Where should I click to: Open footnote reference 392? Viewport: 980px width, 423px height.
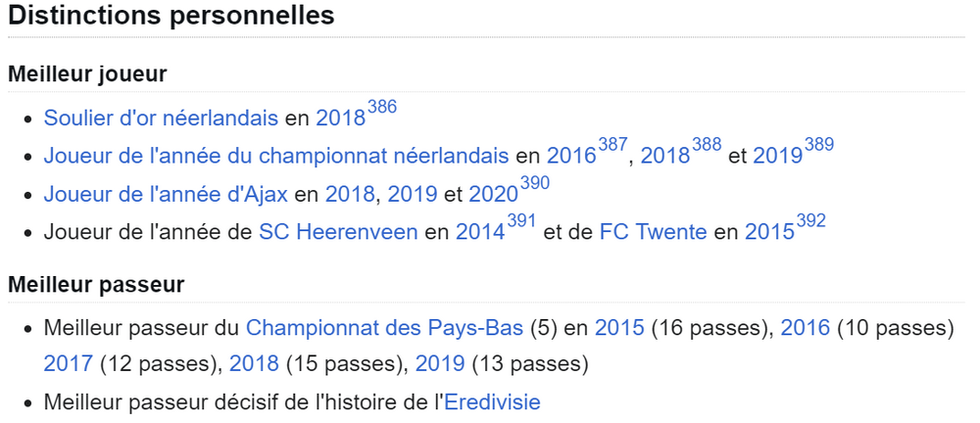(811, 222)
